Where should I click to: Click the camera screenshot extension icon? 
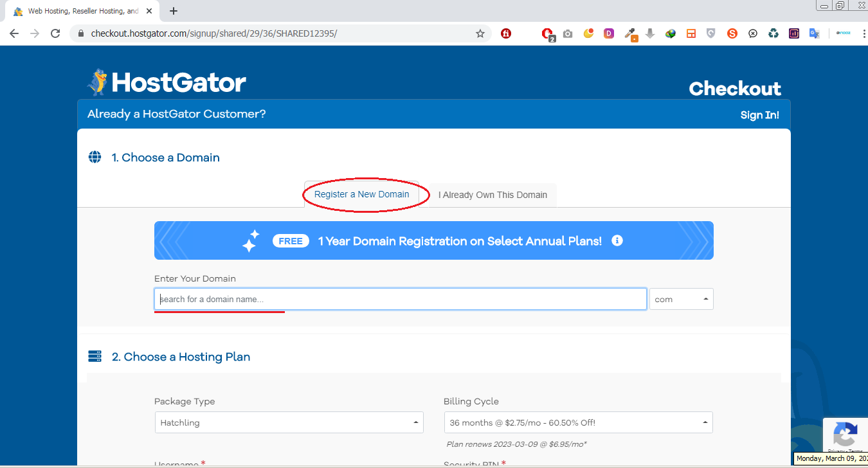click(567, 33)
